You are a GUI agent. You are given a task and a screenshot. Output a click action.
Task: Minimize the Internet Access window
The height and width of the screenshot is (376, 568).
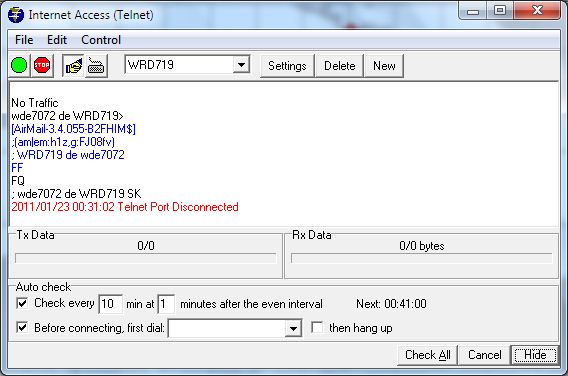473,11
